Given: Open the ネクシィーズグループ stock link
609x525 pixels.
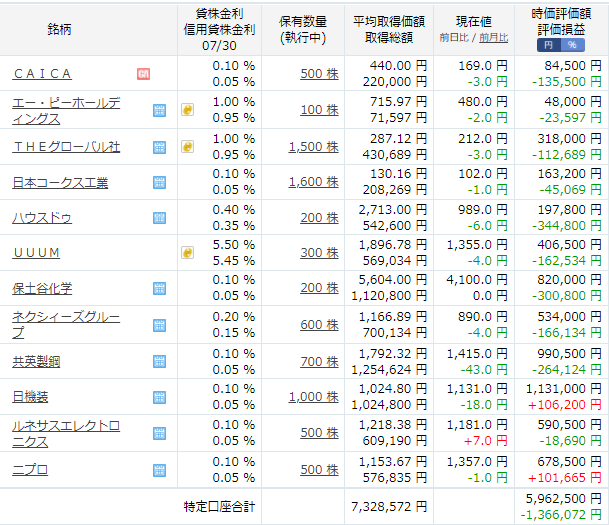Looking at the screenshot, I should 66,325.
